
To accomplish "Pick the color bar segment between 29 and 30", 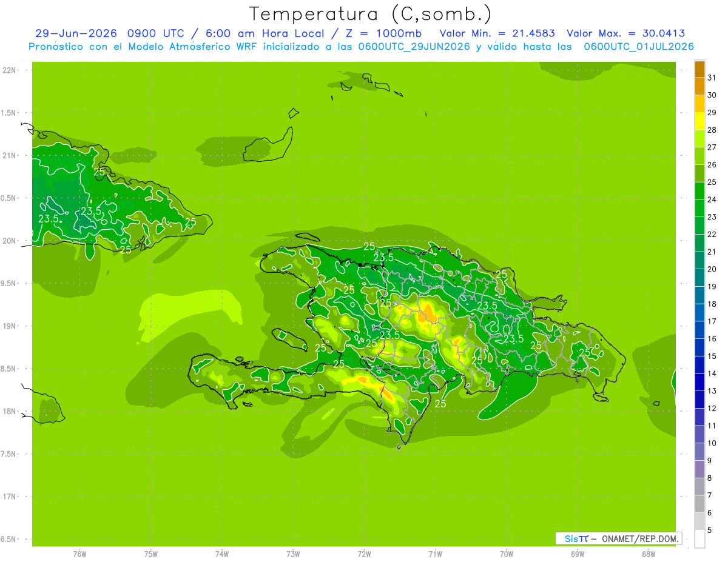I will pyautogui.click(x=700, y=104).
